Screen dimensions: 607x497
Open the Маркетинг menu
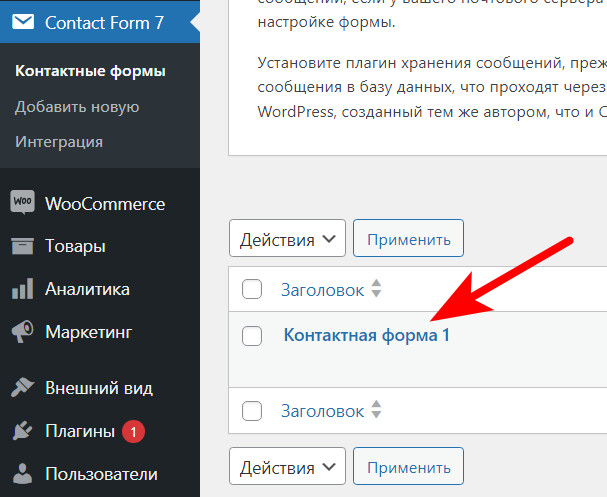100,332
